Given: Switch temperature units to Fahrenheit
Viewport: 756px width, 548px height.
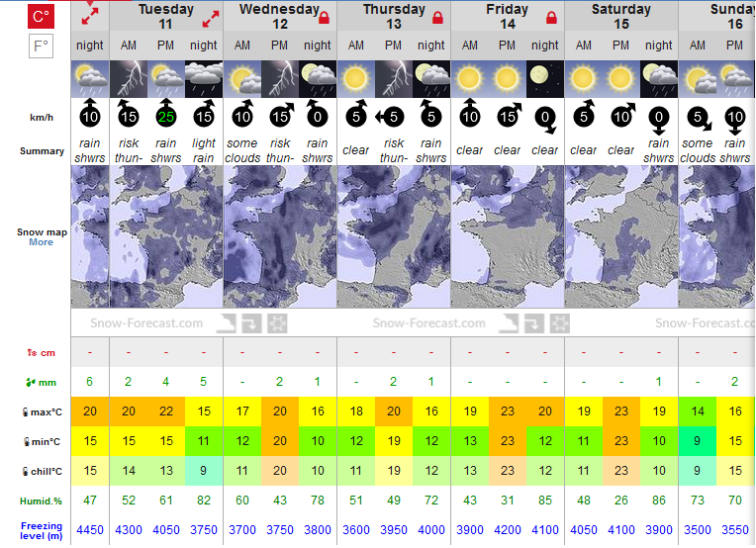Looking at the screenshot, I should pyautogui.click(x=41, y=46).
